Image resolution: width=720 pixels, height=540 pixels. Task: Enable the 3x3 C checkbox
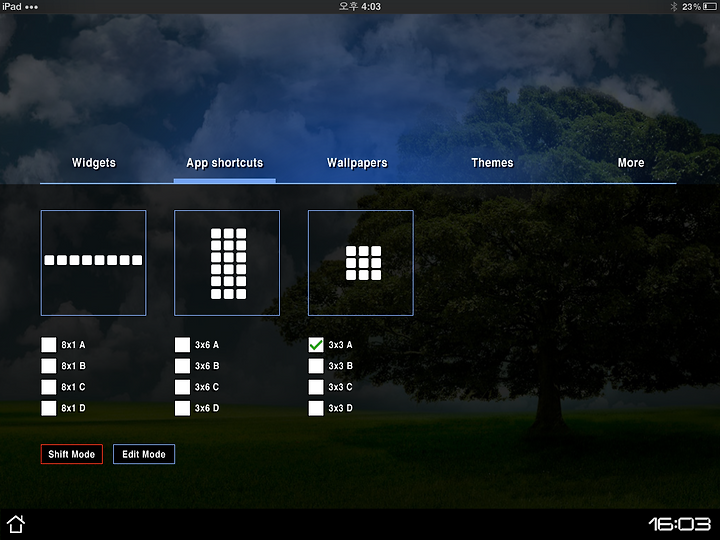(316, 387)
